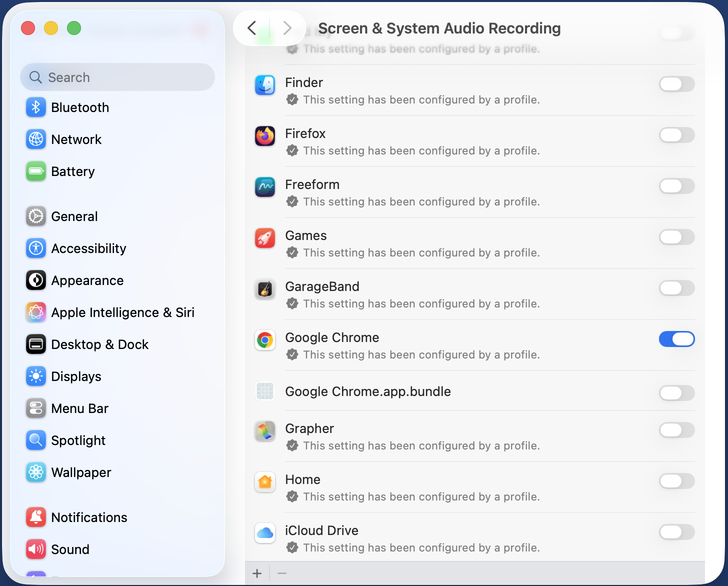
Task: Add an app with the plus button
Action: [x=257, y=573]
